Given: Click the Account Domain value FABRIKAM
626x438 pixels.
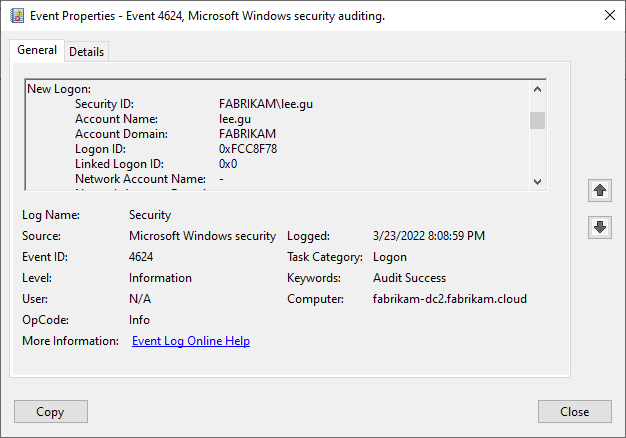Looking at the screenshot, I should (x=247, y=134).
